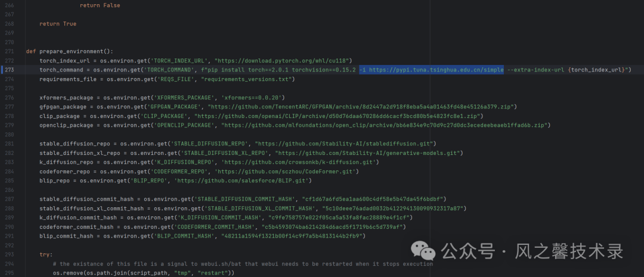Click the 'requirements_file' variable name

pos(68,79)
